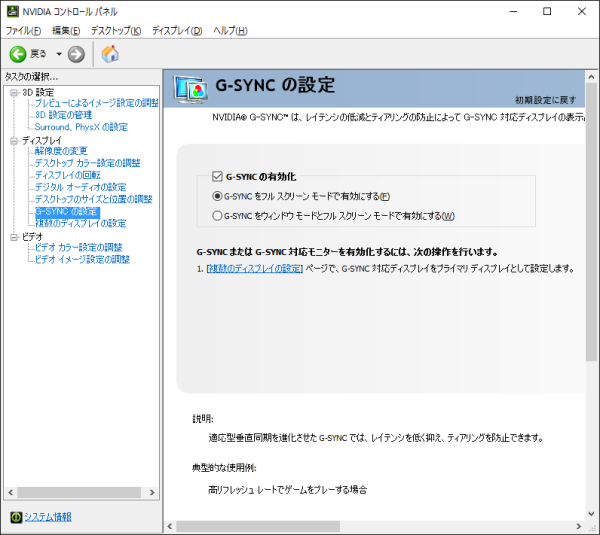Screen dimensions: 600x535
Task: Select 解像度の変更 tree item
Action: (x=61, y=151)
